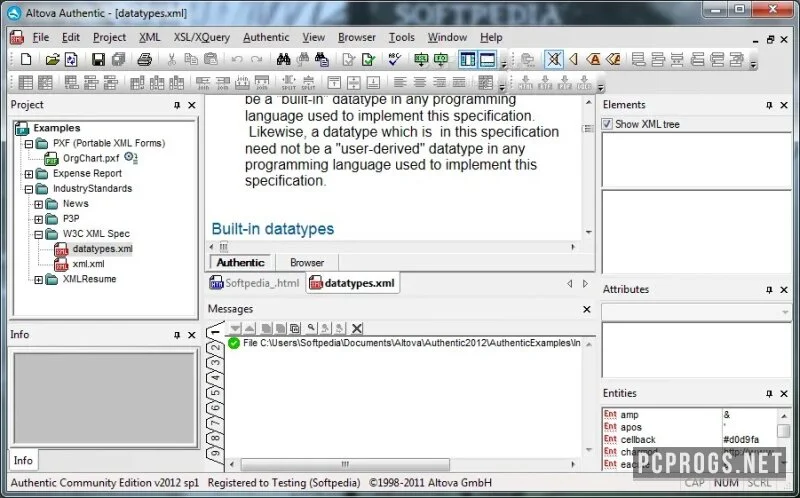
Task: Click the Paste clipboard icon
Action: coord(210,60)
